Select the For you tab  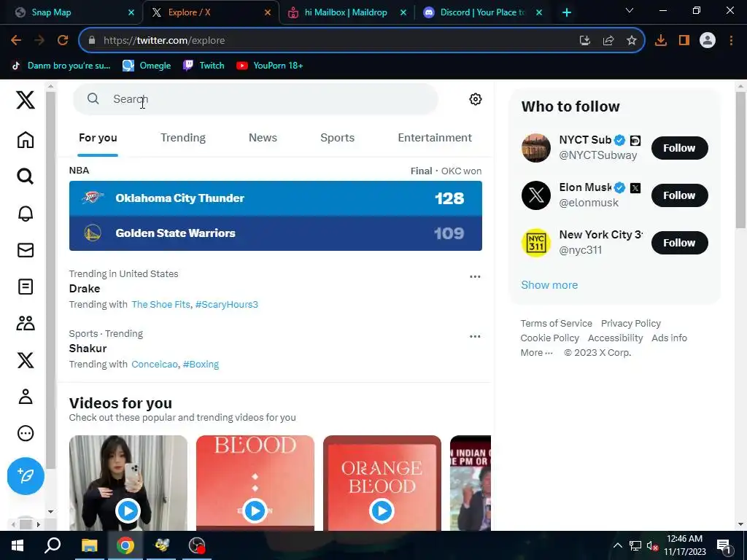click(x=98, y=138)
